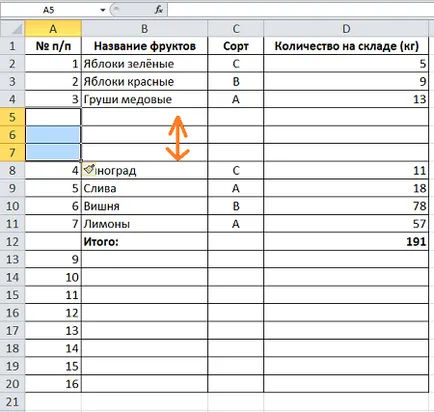Click the Select All corner triangle
The image size is (434, 412).
pyautogui.click(x=17, y=30)
